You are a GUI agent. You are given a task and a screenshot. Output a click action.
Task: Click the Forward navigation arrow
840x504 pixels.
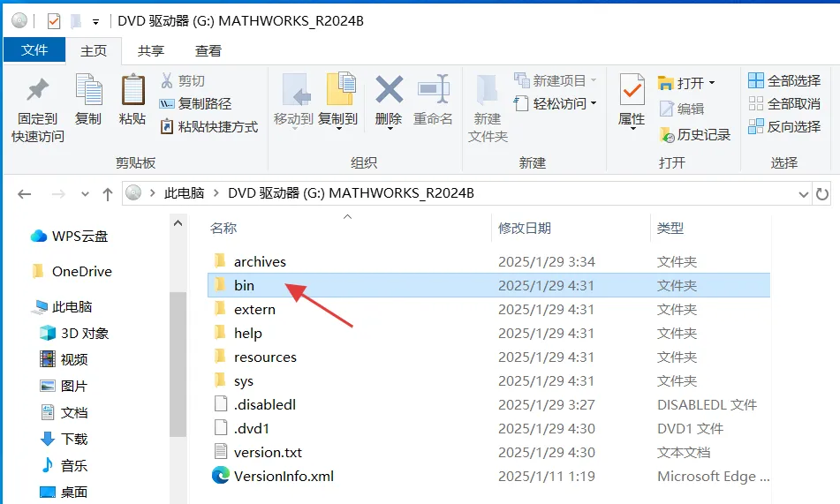pos(58,194)
